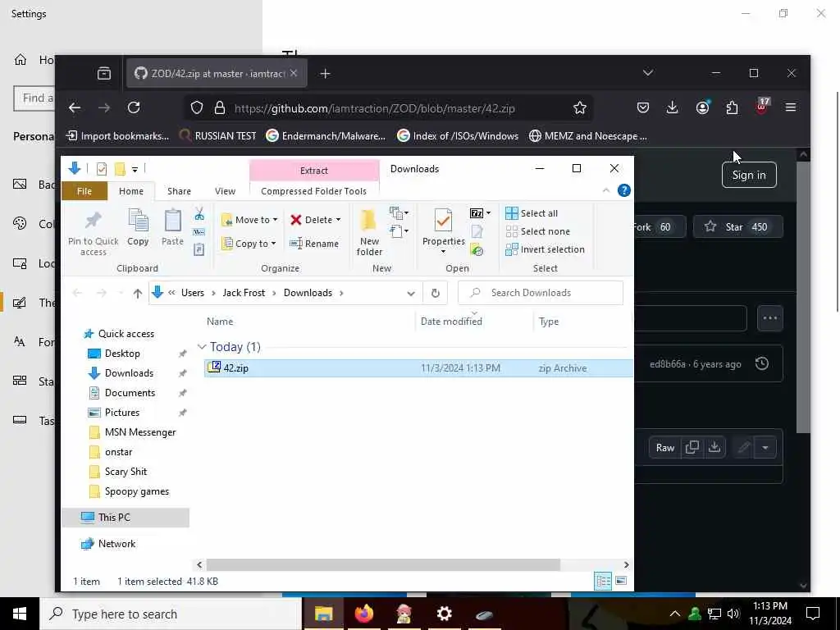
Task: List all Firefox tabs dropdown
Action: 648,73
